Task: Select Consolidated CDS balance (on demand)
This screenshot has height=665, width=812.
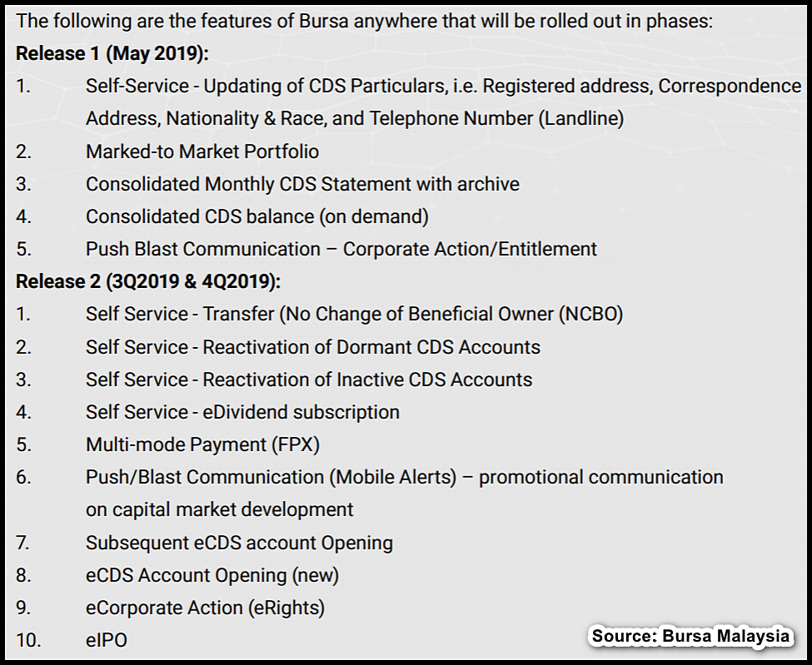Action: tap(257, 217)
